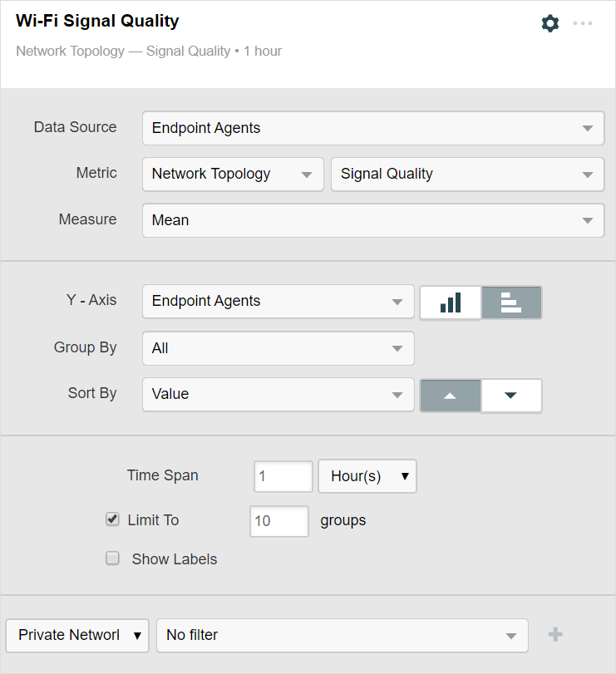Enable the Show Labels checkbox
Image resolution: width=616 pixels, height=674 pixels.
(x=113, y=558)
